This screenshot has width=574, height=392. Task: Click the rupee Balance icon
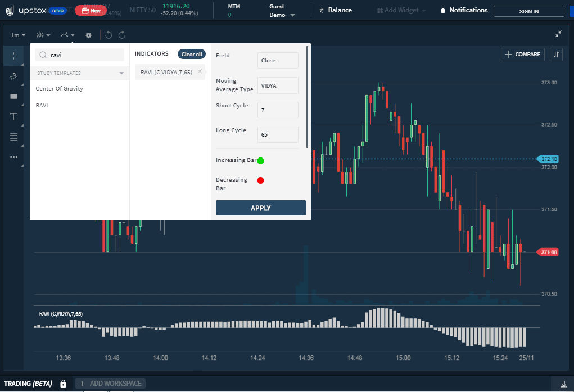coord(322,10)
